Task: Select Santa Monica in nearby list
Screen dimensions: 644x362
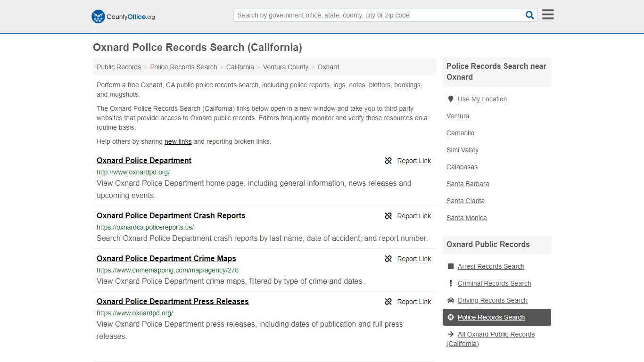Action: coord(467,218)
